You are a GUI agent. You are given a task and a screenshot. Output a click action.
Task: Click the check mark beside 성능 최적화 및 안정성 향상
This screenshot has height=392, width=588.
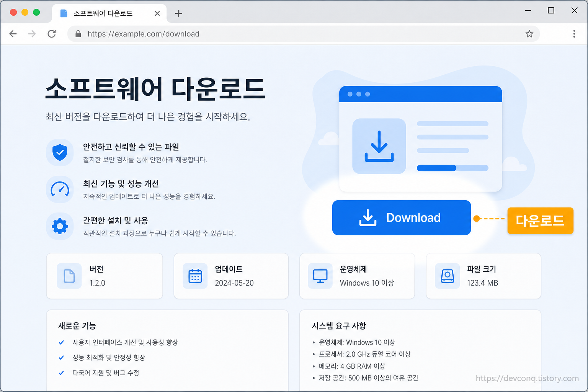click(61, 358)
